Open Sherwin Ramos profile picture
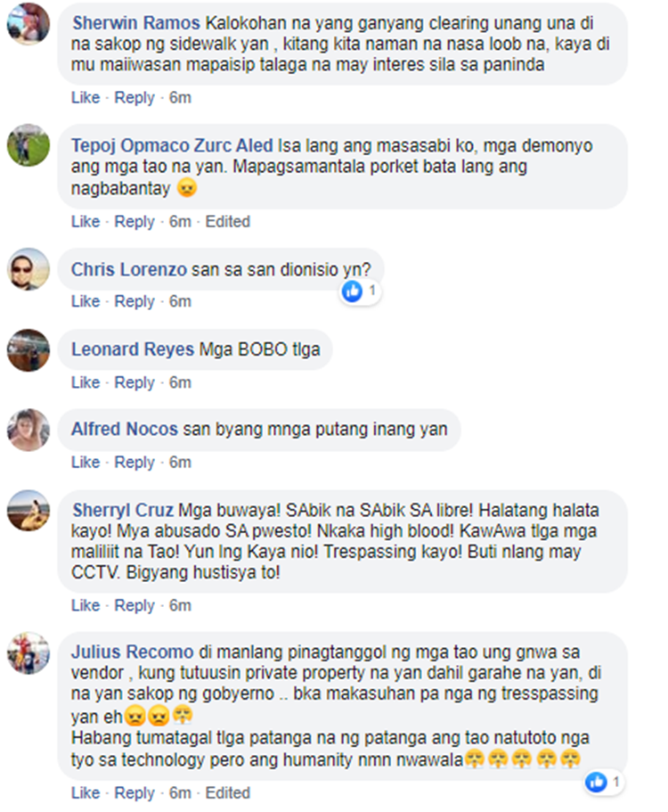 (29, 24)
